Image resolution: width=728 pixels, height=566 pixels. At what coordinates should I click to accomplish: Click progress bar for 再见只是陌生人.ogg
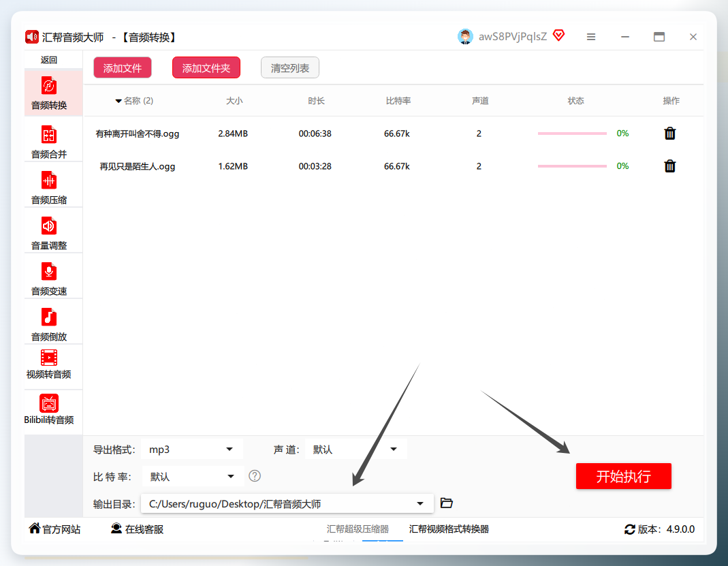point(572,166)
